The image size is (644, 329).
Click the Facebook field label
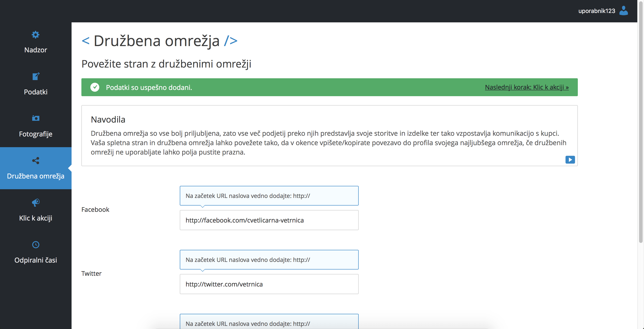[x=95, y=210]
